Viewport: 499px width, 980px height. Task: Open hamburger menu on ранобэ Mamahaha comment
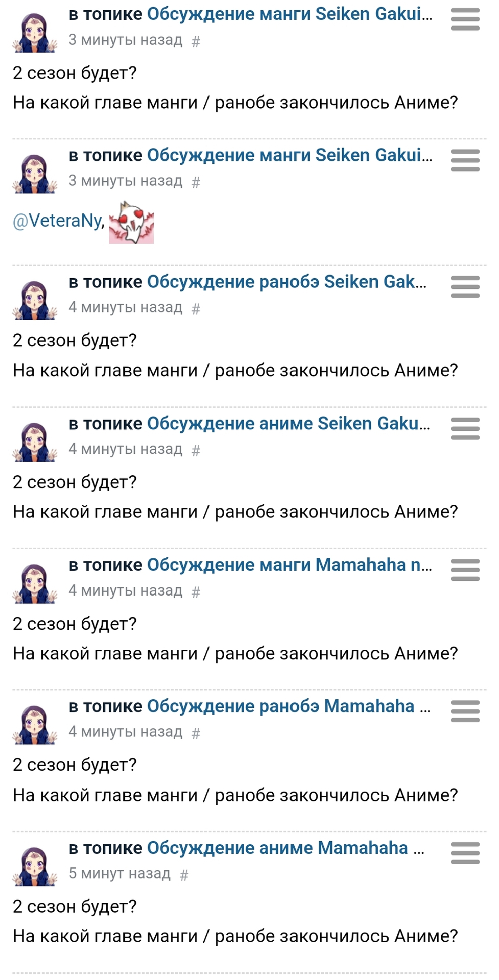[465, 711]
